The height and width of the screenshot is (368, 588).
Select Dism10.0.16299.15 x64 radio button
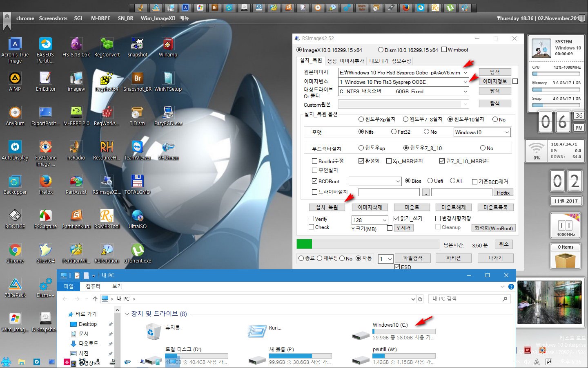pos(381,50)
